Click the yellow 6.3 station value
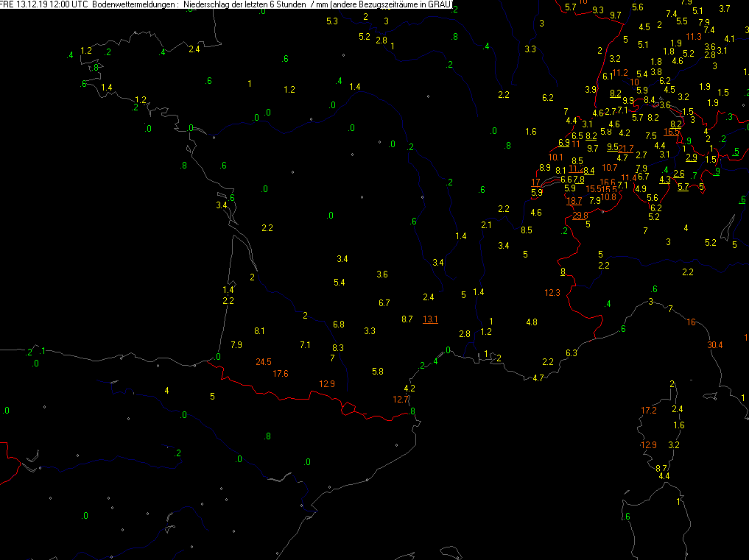 (571, 353)
